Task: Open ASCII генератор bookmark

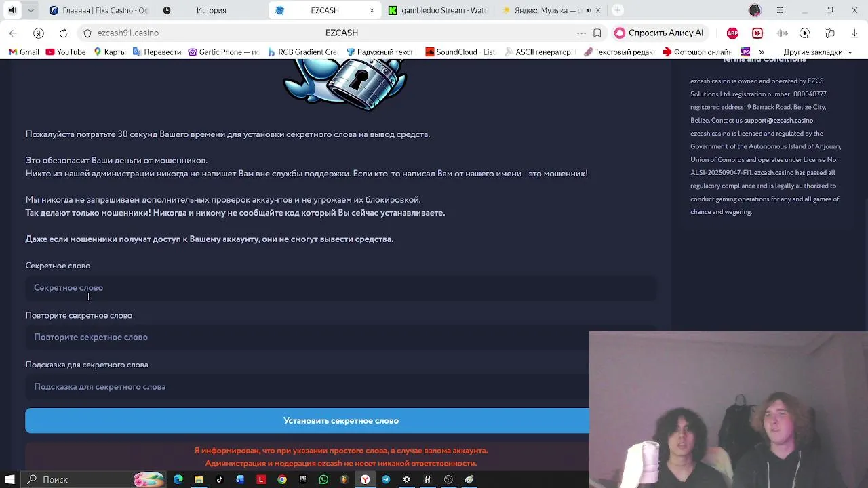Action: (540, 52)
